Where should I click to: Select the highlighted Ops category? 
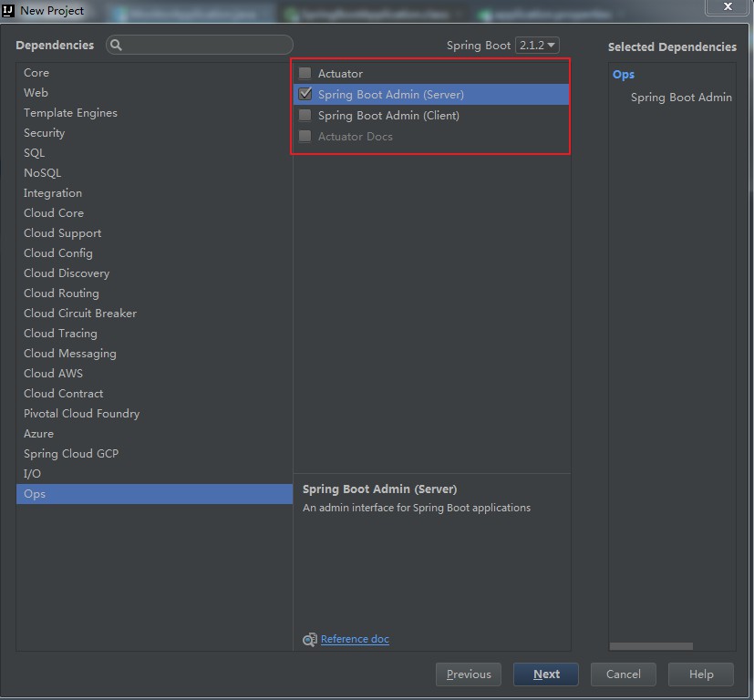[x=154, y=494]
